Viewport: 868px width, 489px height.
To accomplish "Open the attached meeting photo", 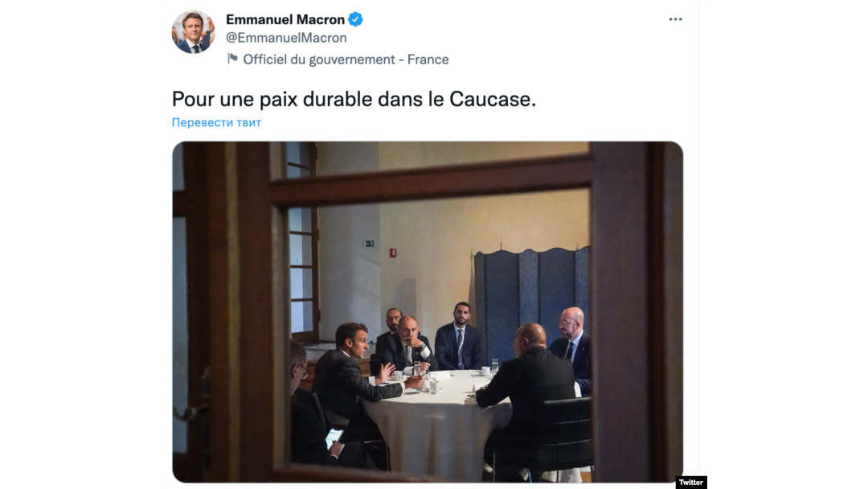I will click(x=428, y=312).
